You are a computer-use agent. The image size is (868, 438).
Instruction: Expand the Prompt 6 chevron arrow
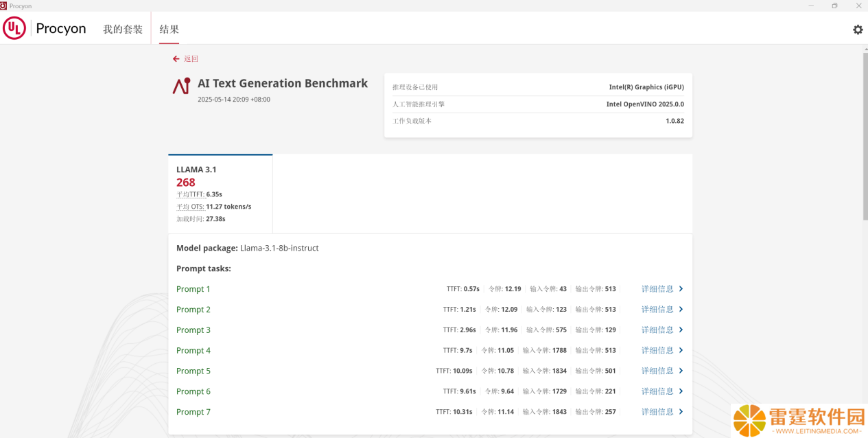click(x=681, y=391)
